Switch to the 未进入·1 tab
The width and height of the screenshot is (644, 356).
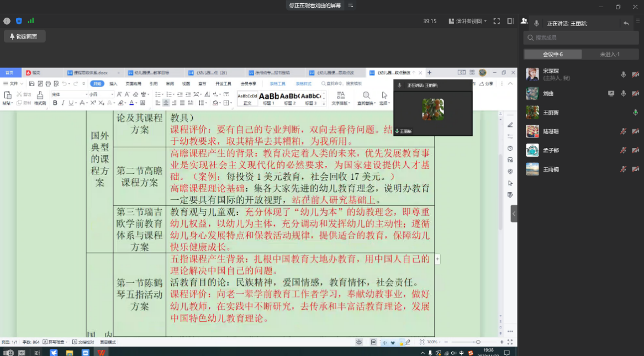point(610,54)
